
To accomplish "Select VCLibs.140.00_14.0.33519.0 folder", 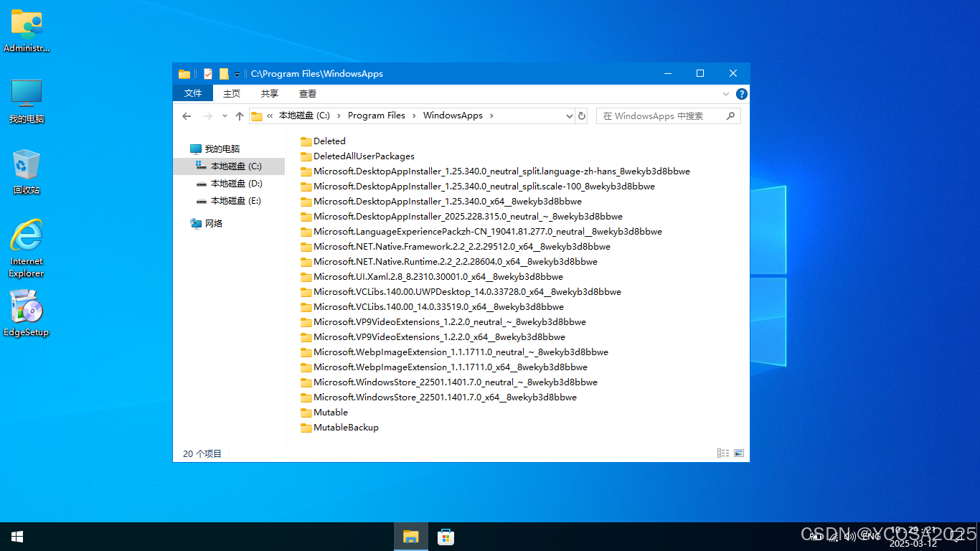I will (432, 307).
